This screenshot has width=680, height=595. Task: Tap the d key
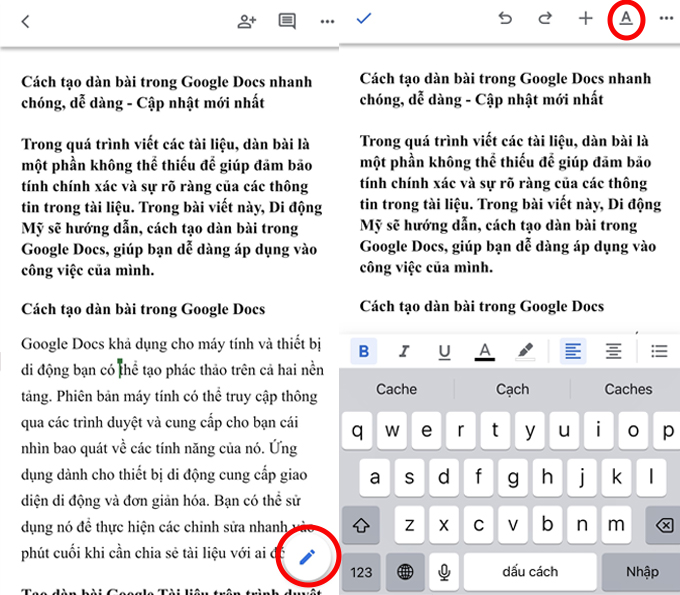444,477
